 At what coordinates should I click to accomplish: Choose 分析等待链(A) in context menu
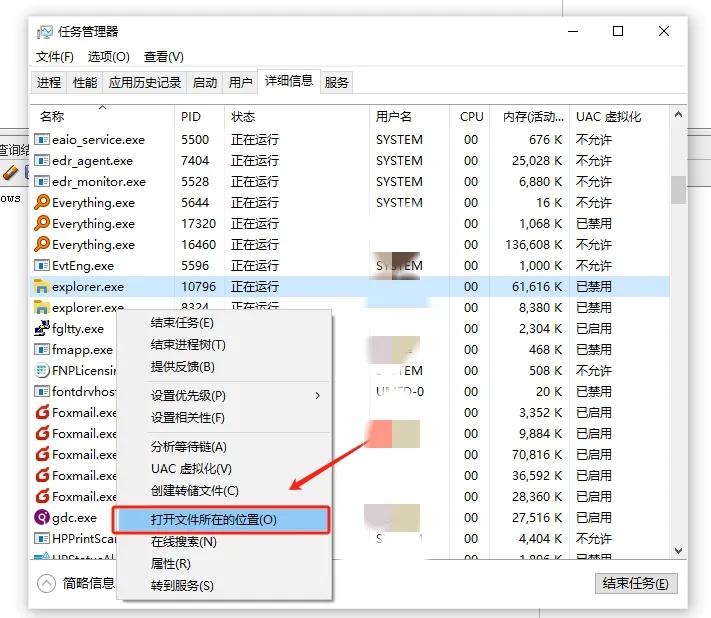[224, 447]
